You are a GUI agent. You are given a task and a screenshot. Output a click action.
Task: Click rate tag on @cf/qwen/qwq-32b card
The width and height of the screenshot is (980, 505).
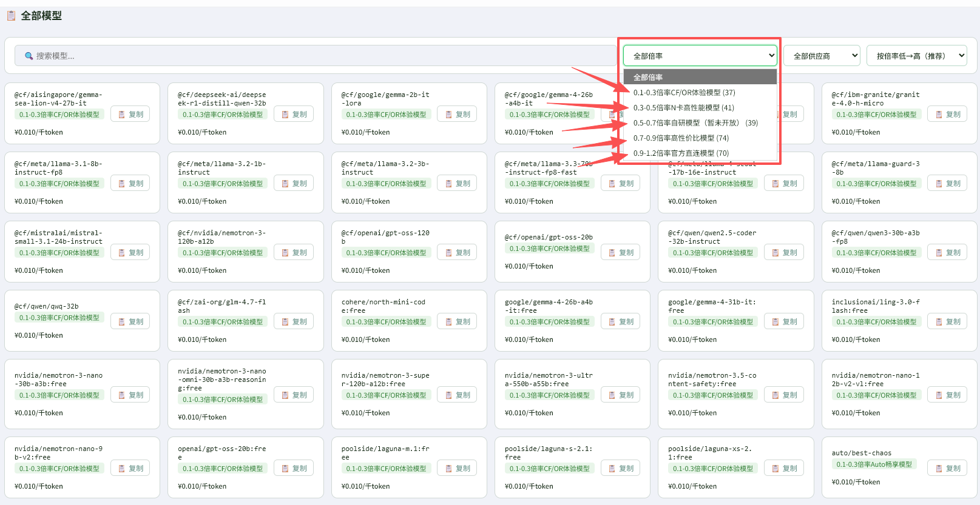(x=59, y=318)
